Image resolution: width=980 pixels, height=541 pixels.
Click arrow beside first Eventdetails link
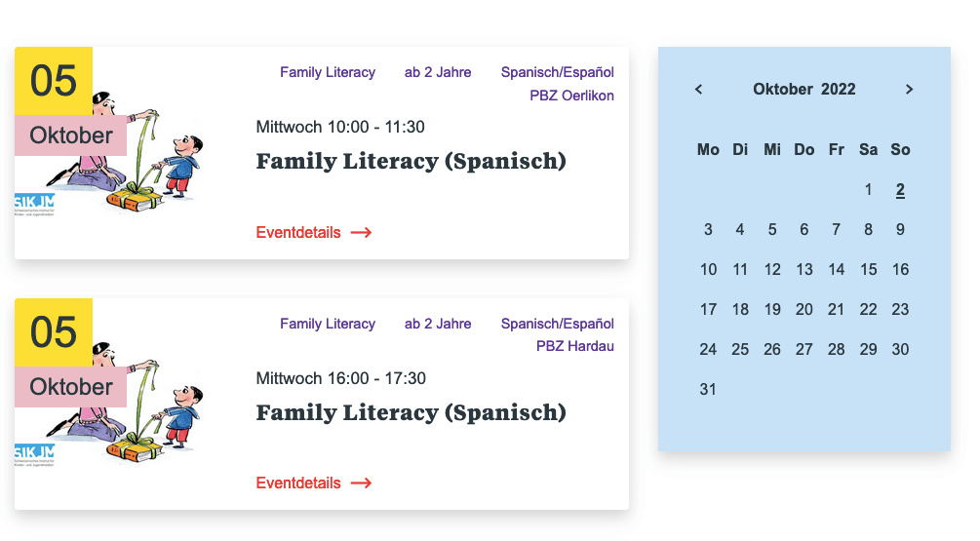click(x=361, y=233)
